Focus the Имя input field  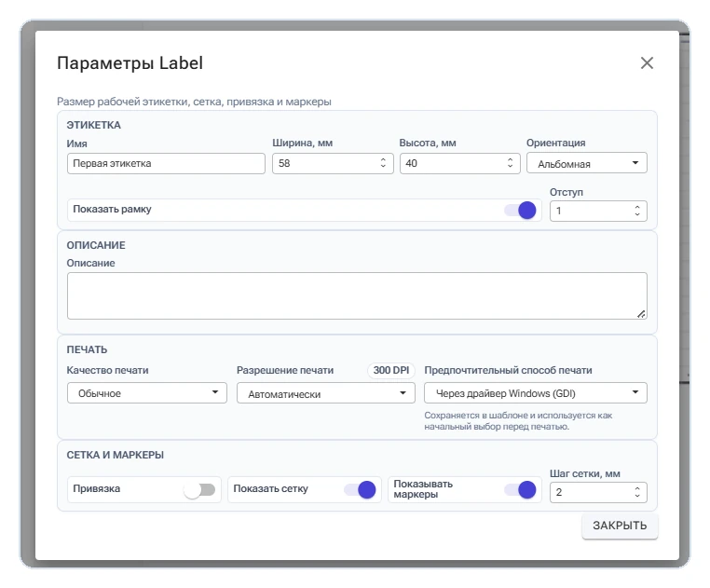[x=166, y=163]
